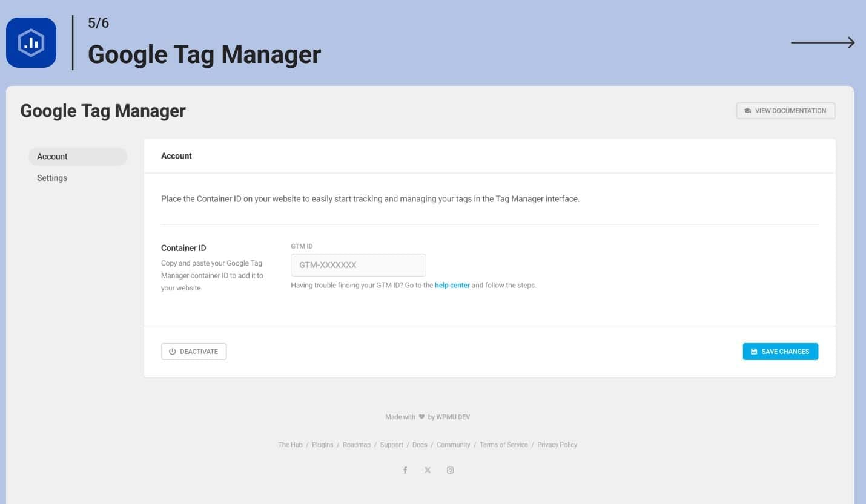This screenshot has height=504, width=866.
Task: Open the Roadmap footer link
Action: click(356, 445)
